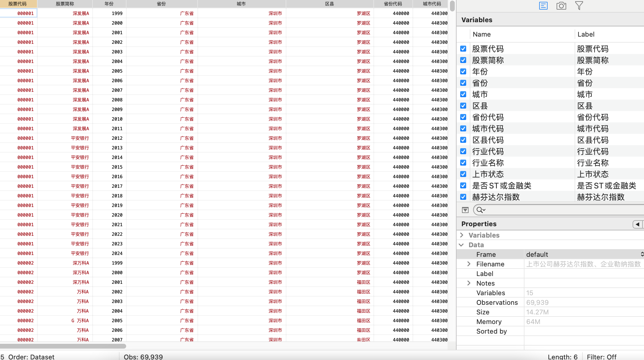644x360 pixels.
Task: Sort variables by Name header
Action: 481,34
